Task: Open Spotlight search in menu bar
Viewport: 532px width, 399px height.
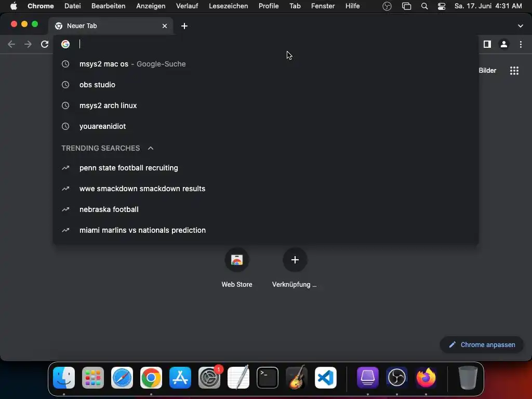Action: pos(424,6)
